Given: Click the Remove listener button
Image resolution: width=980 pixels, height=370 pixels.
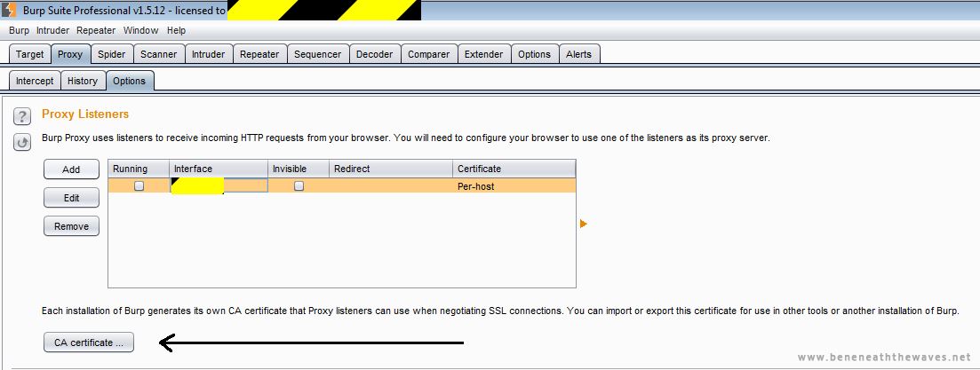Looking at the screenshot, I should pyautogui.click(x=71, y=226).
